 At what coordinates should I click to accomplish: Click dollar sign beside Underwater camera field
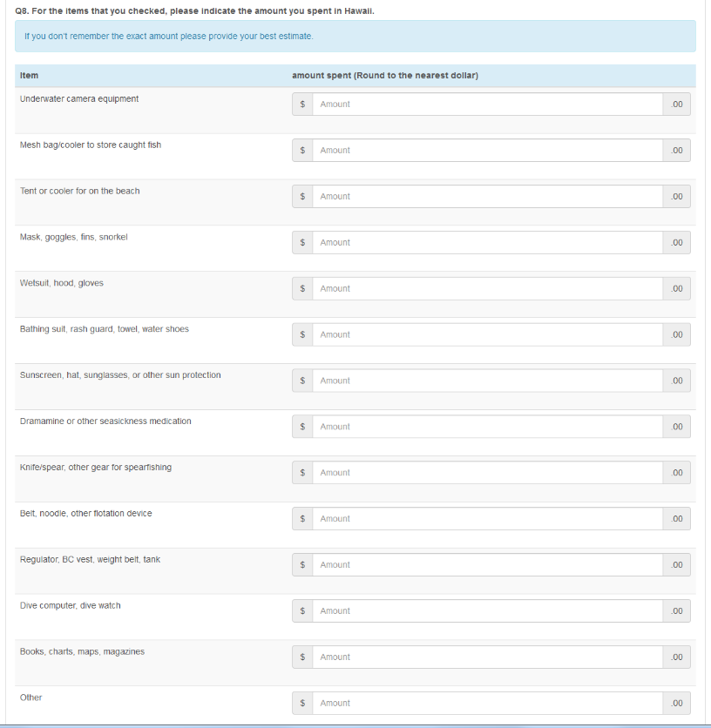302,104
